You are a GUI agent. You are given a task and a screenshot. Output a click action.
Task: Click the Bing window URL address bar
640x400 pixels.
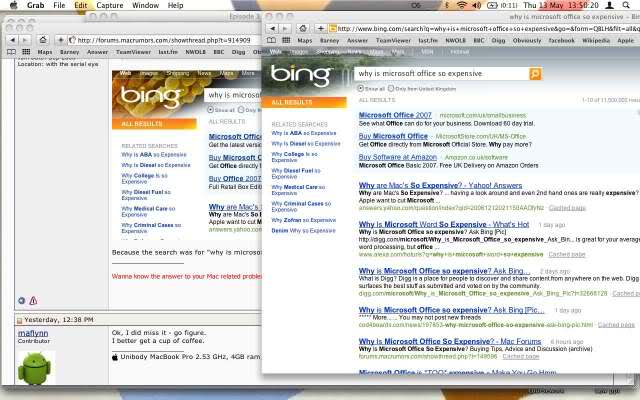tap(484, 29)
